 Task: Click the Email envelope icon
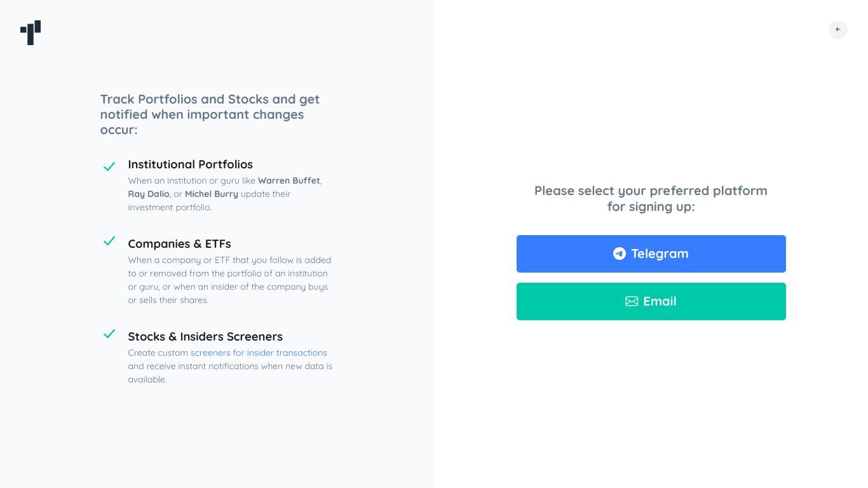632,301
